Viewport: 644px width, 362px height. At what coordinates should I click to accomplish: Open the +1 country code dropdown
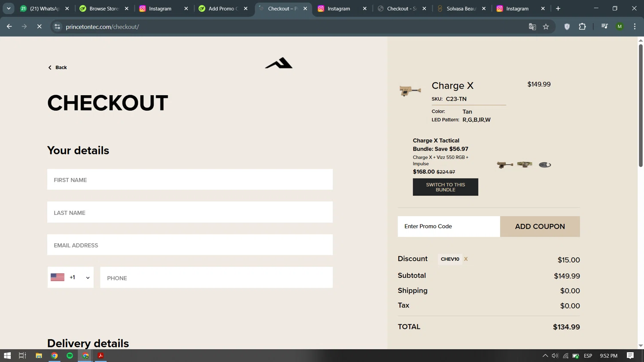70,278
